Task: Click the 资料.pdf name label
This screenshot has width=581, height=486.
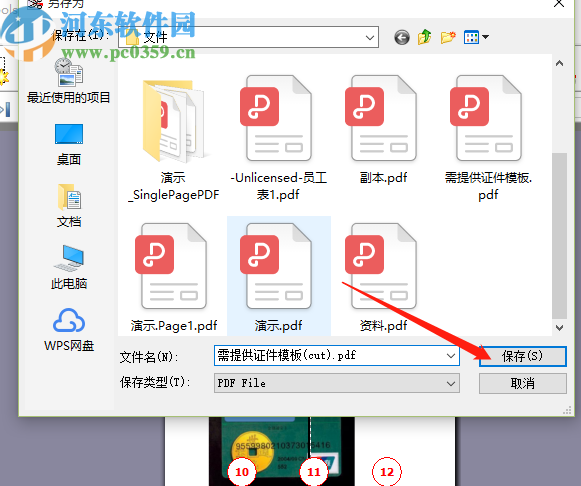Action: coord(384,326)
